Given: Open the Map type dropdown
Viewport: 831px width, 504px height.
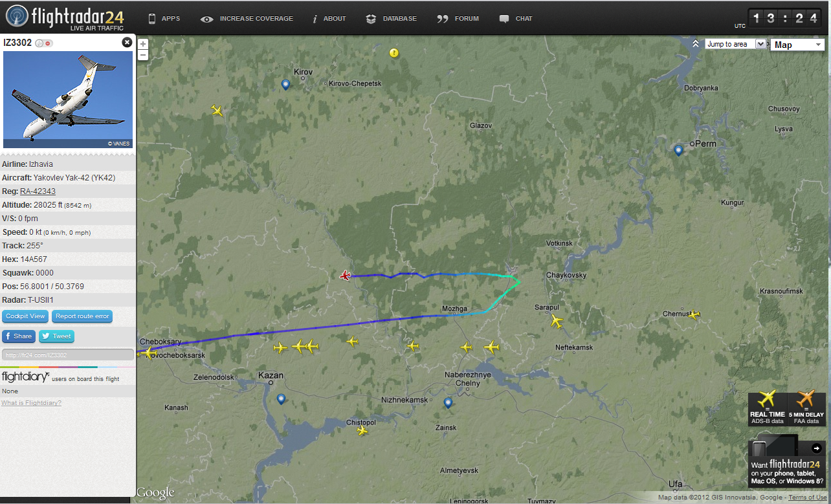Looking at the screenshot, I should pos(797,45).
